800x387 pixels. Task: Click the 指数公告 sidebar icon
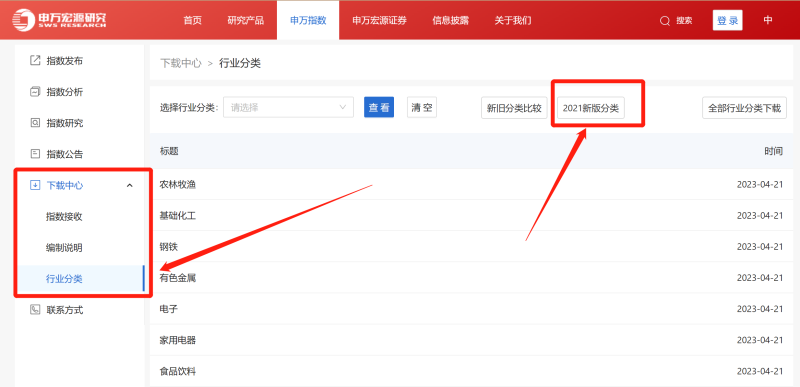35,154
